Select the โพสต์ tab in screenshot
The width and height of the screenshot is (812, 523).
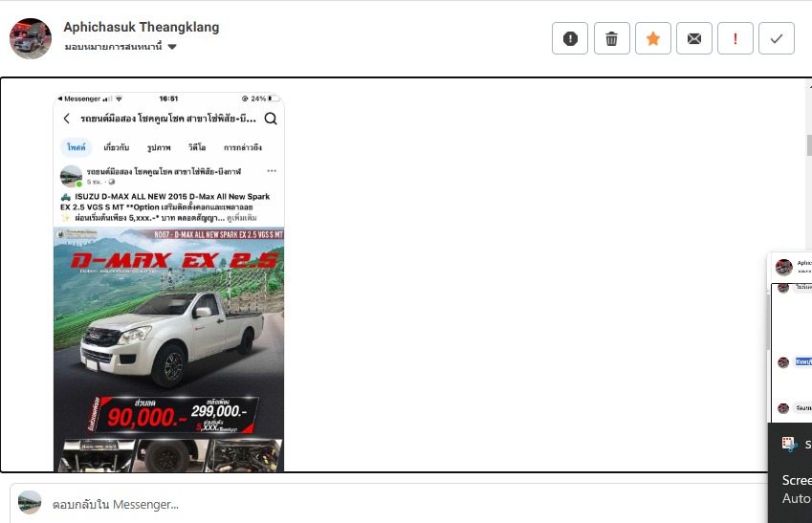pyautogui.click(x=77, y=147)
